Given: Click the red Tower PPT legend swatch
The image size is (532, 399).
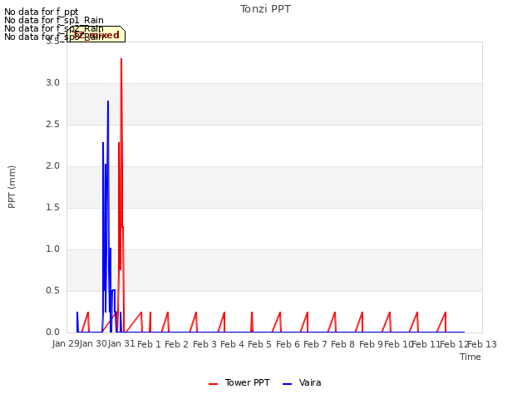Looking at the screenshot, I should pos(213,384).
